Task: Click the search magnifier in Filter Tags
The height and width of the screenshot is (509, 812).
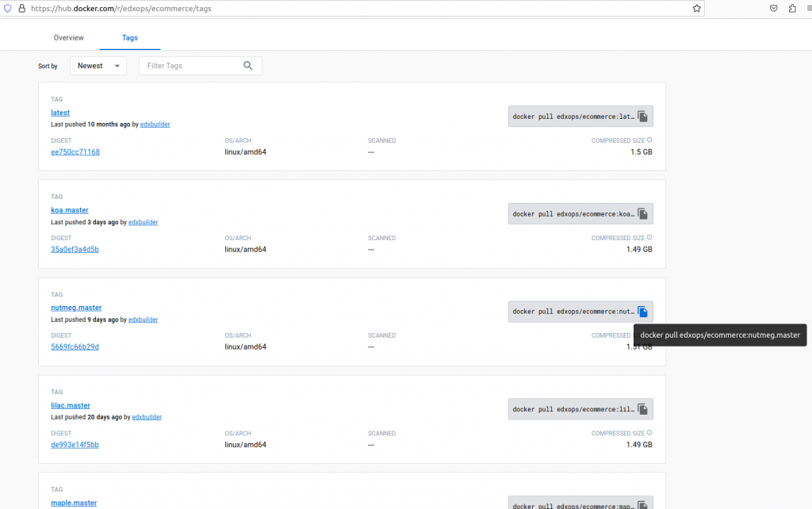Action: pyautogui.click(x=248, y=66)
